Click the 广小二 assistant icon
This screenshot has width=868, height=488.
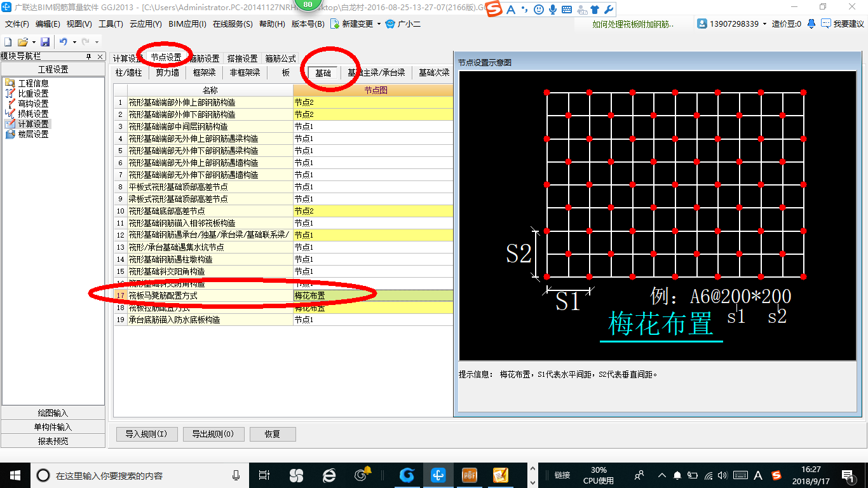(391, 24)
